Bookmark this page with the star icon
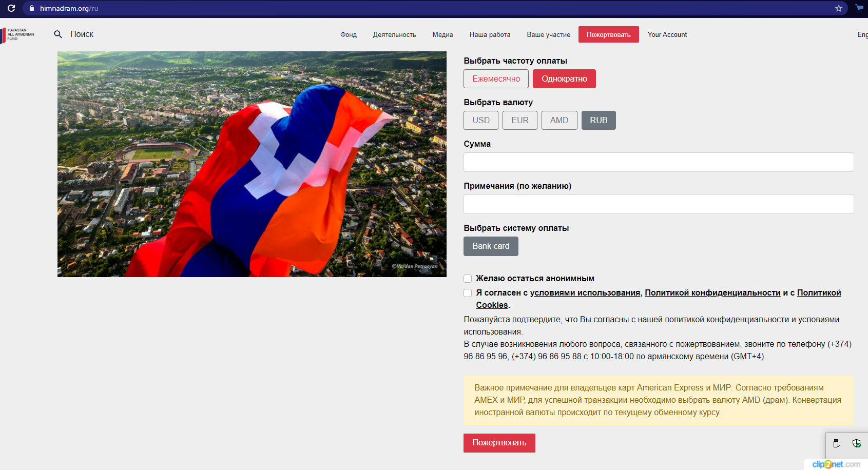This screenshot has height=470, width=868. click(x=838, y=8)
